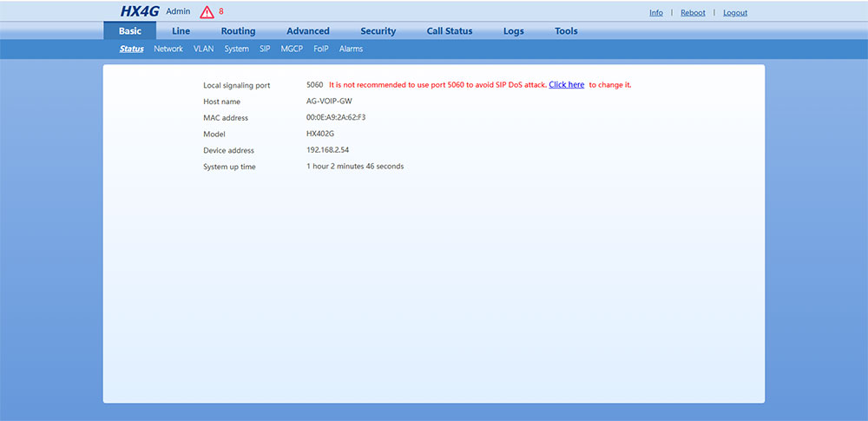Go to the Advanced tab
The height and width of the screenshot is (421, 868).
308,31
